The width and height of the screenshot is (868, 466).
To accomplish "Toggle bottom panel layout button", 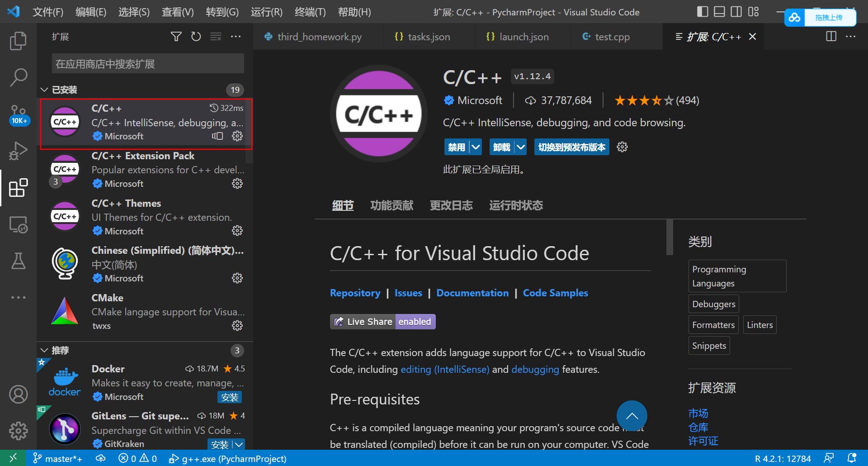I will coord(719,12).
